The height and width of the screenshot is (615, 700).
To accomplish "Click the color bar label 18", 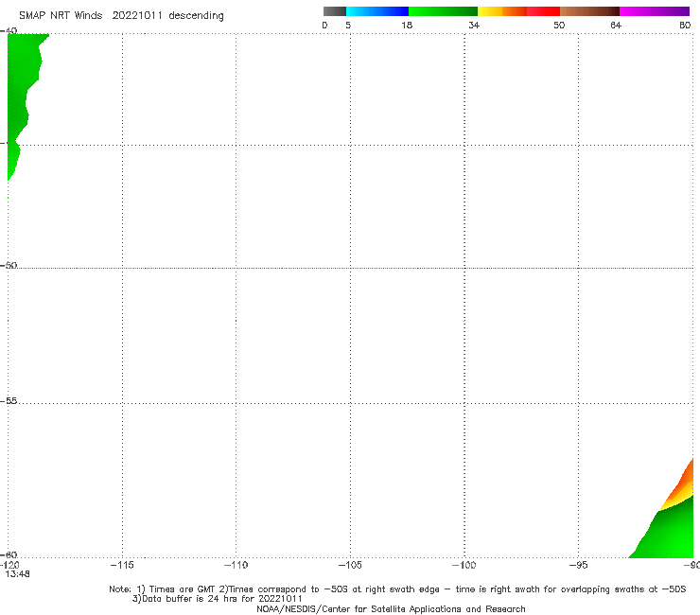I will [407, 25].
